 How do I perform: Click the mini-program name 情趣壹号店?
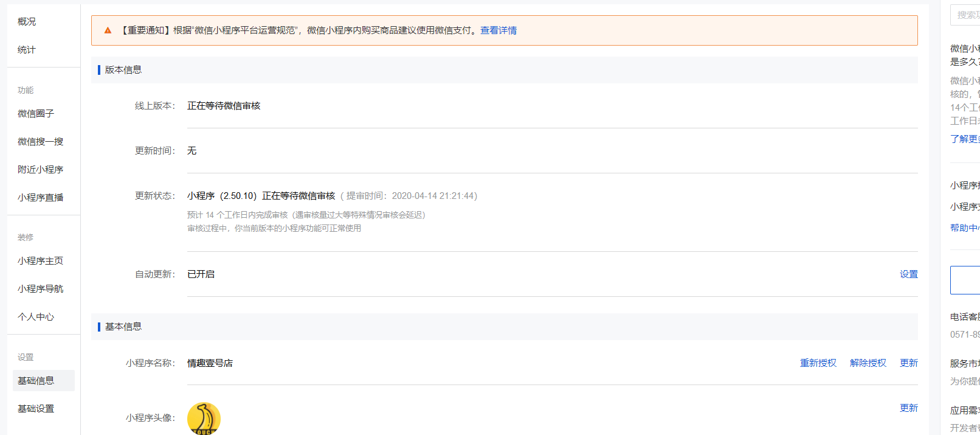click(x=210, y=363)
